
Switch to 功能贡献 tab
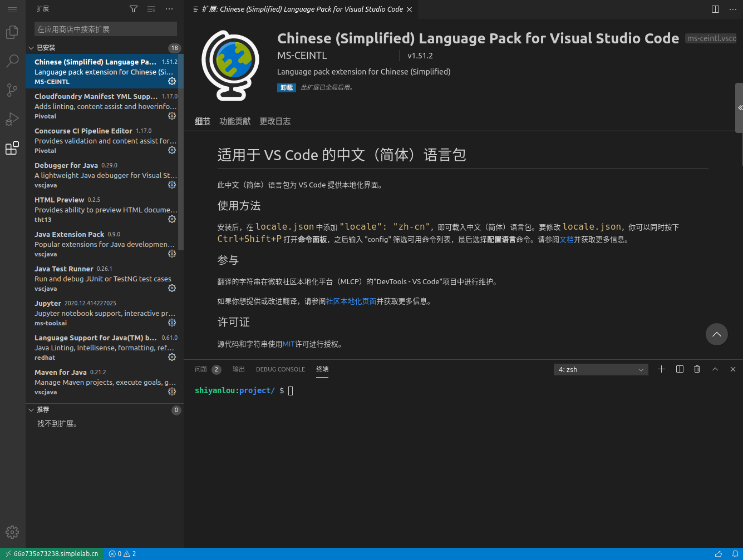pyautogui.click(x=235, y=121)
